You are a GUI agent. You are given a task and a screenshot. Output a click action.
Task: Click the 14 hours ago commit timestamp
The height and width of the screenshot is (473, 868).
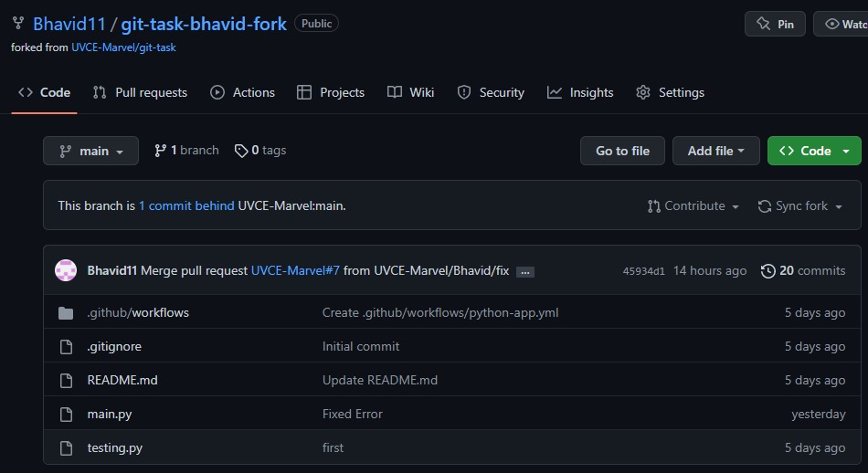tap(710, 270)
